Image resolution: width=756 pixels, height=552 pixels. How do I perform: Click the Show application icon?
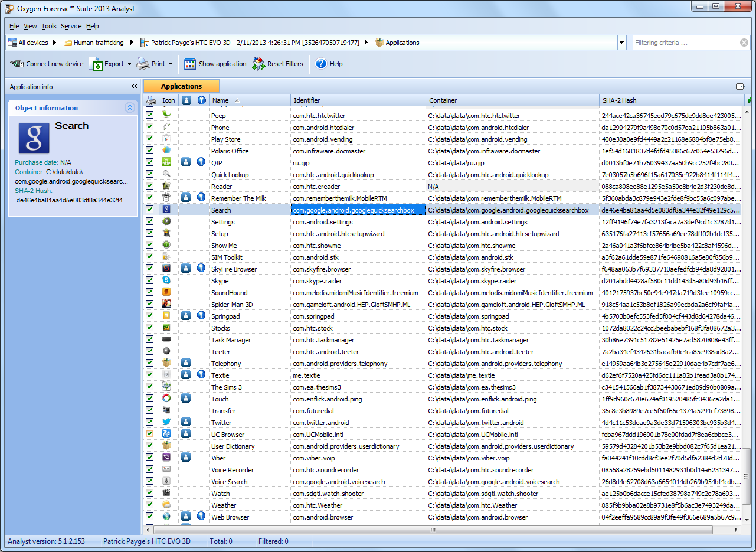tap(190, 64)
